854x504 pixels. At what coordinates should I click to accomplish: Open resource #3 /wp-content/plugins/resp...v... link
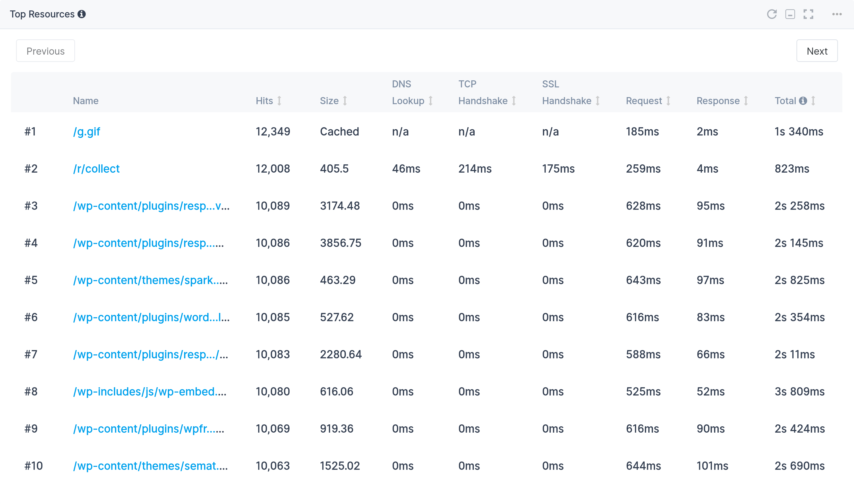(152, 206)
